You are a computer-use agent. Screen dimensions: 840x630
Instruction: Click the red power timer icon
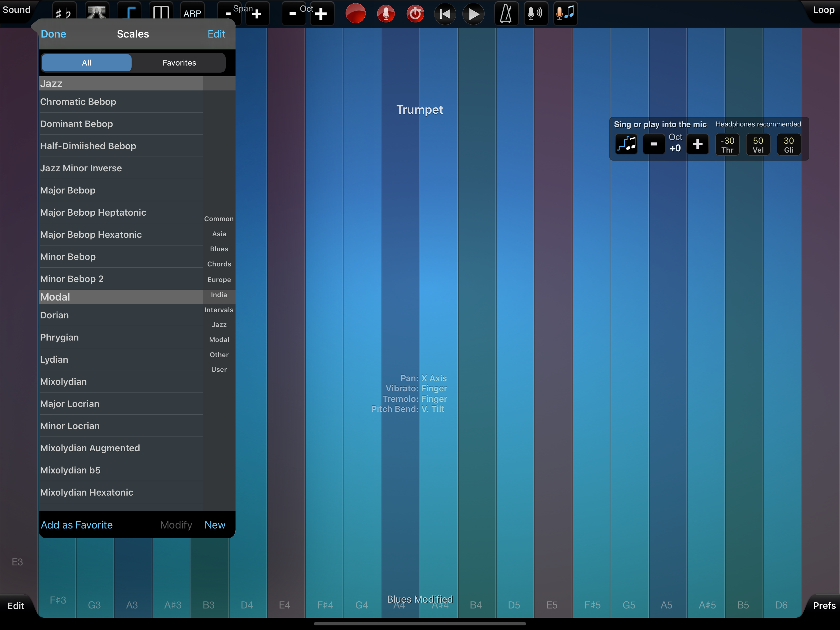(x=415, y=14)
